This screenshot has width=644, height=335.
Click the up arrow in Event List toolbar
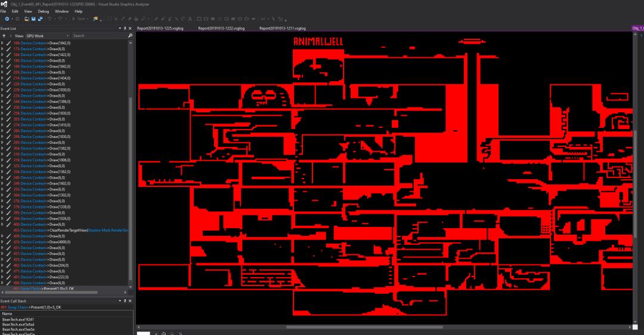click(x=4, y=36)
